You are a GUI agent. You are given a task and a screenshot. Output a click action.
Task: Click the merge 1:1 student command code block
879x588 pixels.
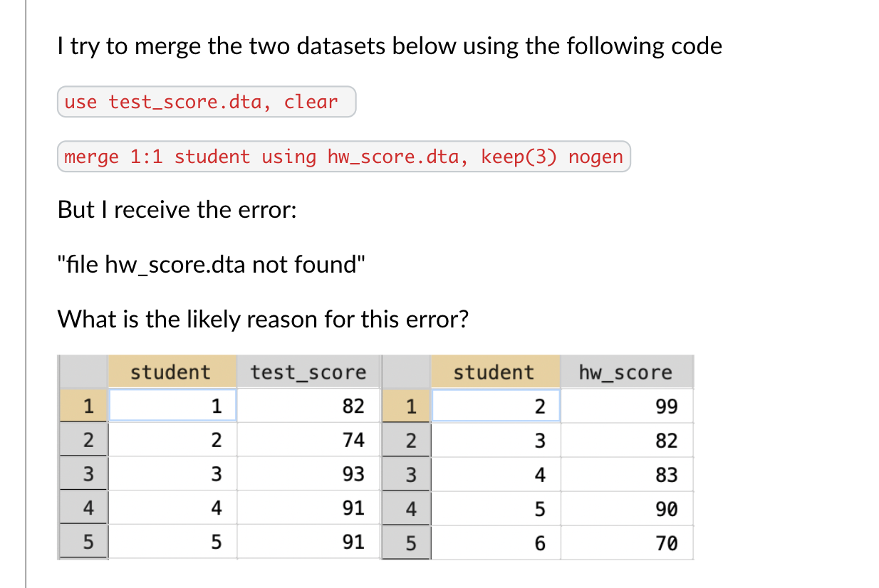[x=344, y=157]
